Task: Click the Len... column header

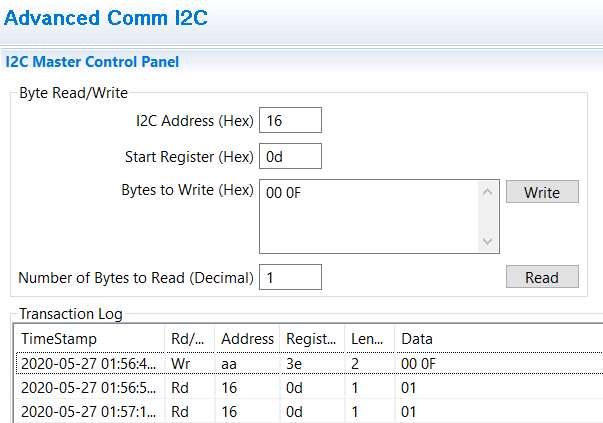Action: tap(370, 339)
